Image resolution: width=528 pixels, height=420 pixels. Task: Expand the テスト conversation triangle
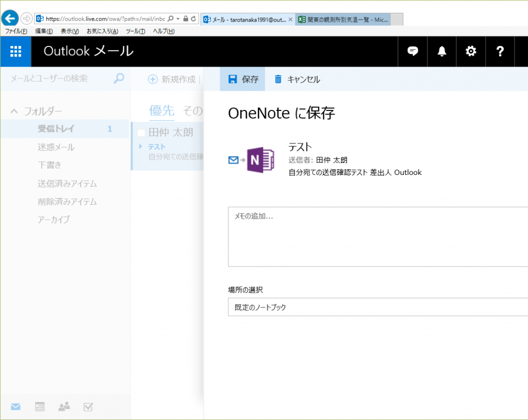(x=141, y=147)
